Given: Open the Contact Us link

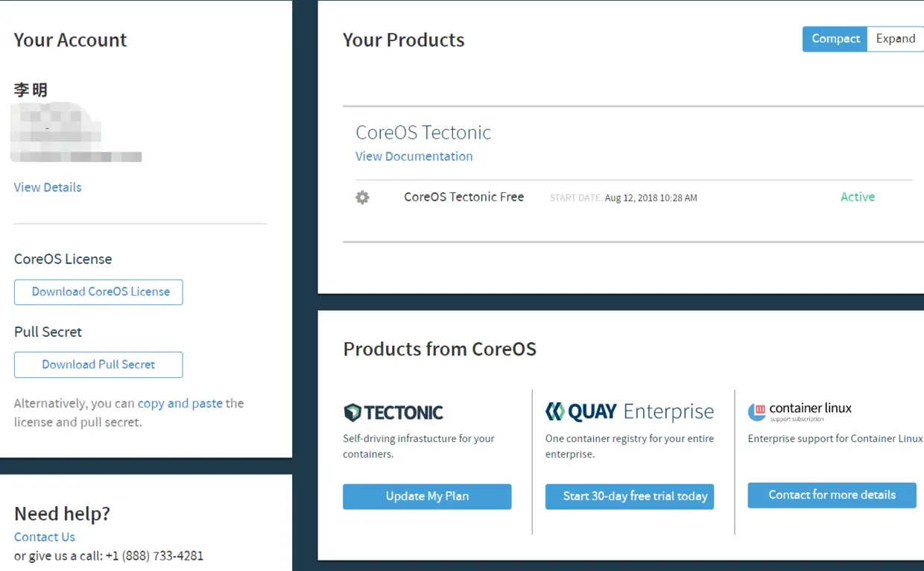Looking at the screenshot, I should point(45,537).
